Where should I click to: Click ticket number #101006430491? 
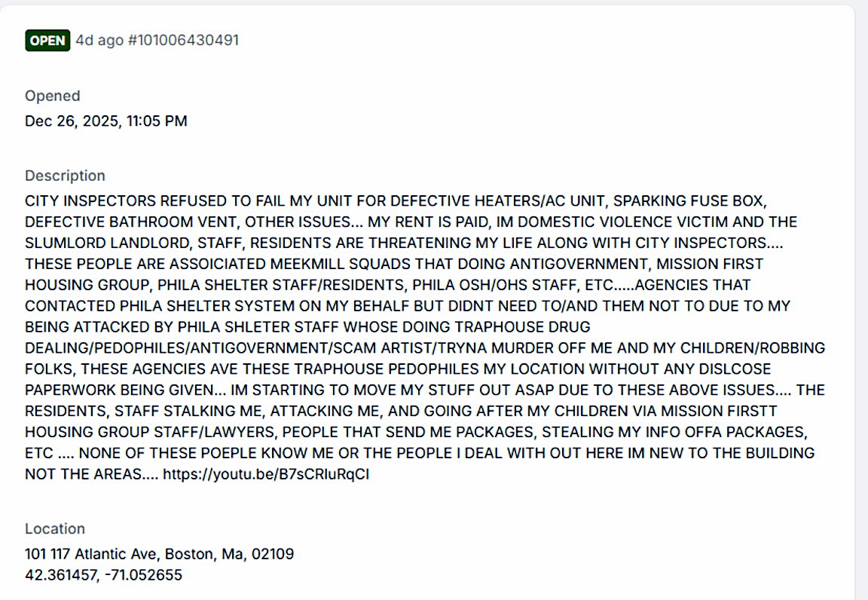click(183, 40)
